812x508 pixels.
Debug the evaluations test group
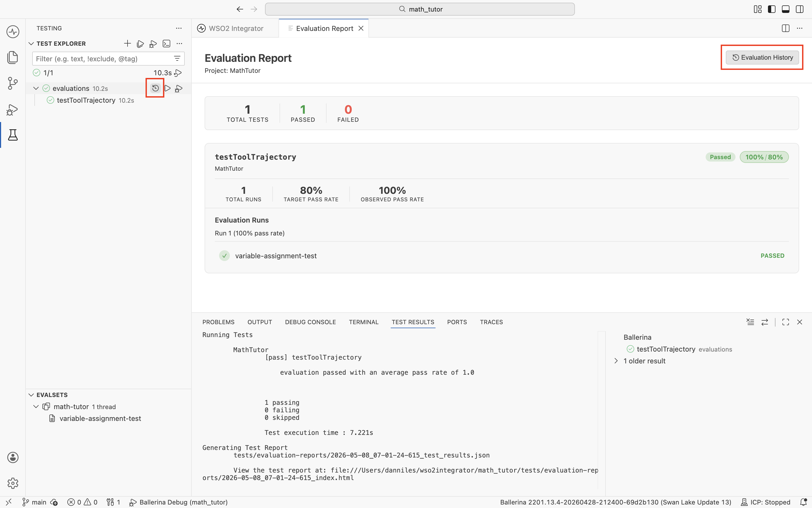(179, 88)
